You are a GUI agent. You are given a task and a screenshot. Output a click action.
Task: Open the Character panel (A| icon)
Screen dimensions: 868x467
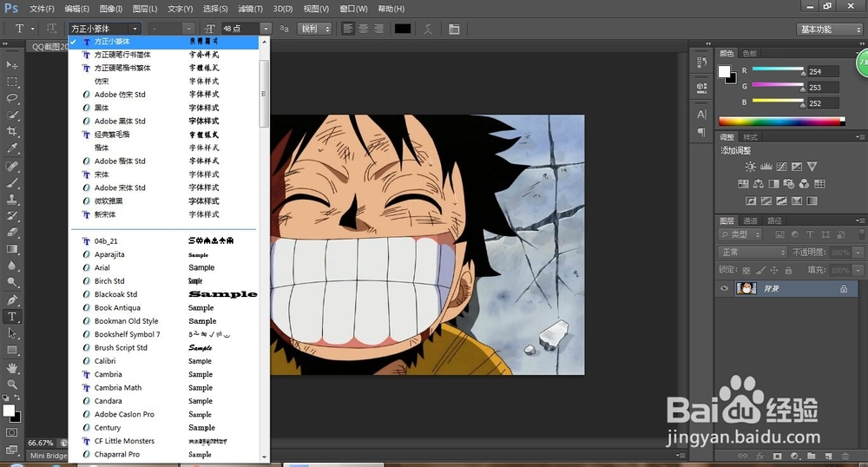[x=702, y=115]
